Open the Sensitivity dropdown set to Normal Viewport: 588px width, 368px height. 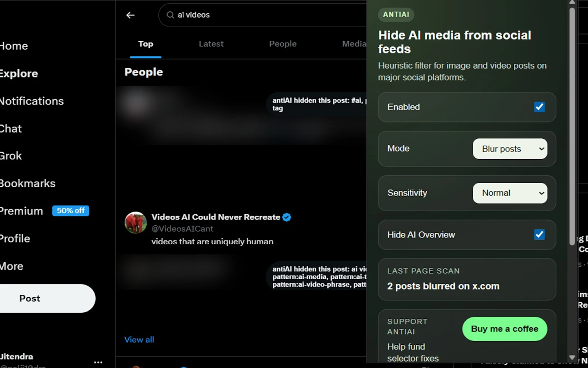tap(510, 193)
